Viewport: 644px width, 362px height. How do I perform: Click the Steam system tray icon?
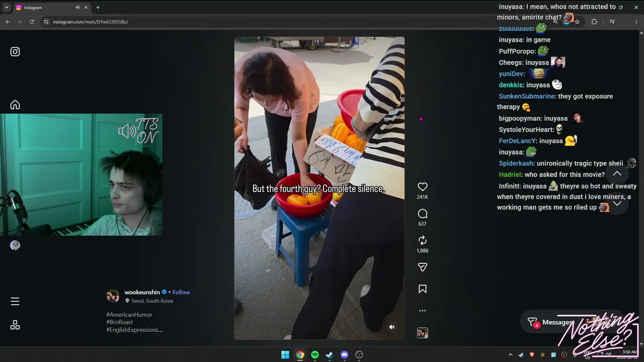521,355
